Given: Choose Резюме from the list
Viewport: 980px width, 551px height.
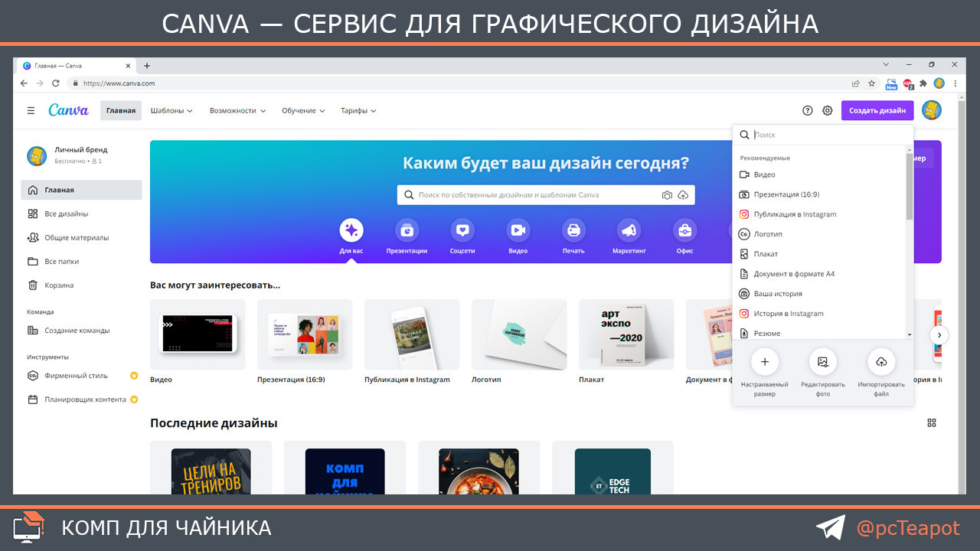Looking at the screenshot, I should coord(819,333).
